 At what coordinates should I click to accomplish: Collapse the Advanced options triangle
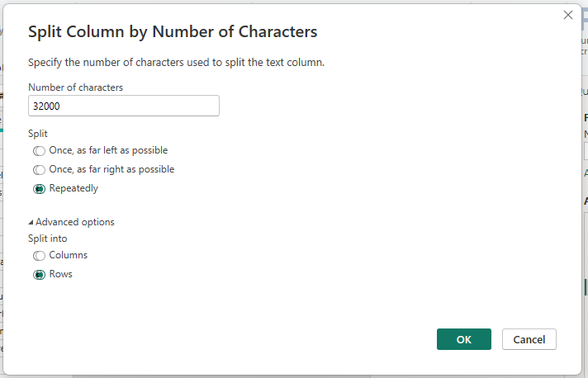(31, 222)
